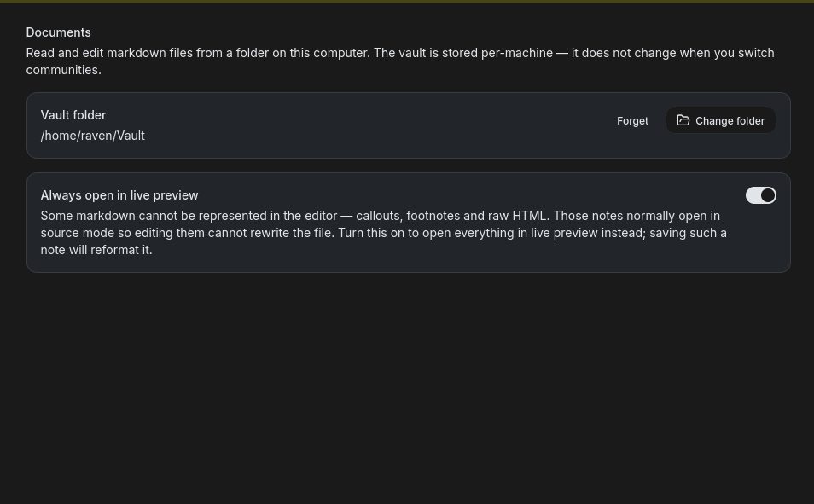The image size is (814, 504).
Task: Click the callouts and footnotes description text
Action: pos(384,233)
